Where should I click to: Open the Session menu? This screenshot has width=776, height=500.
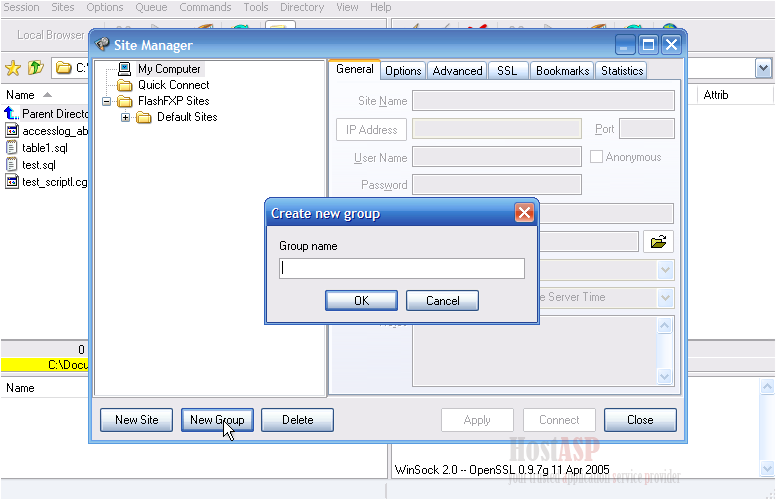[21, 7]
